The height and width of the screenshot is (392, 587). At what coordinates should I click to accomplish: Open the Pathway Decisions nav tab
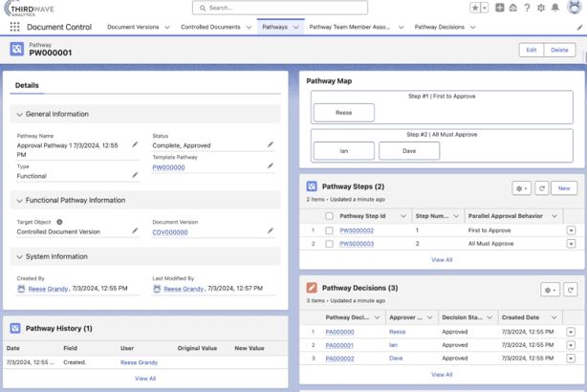[439, 27]
